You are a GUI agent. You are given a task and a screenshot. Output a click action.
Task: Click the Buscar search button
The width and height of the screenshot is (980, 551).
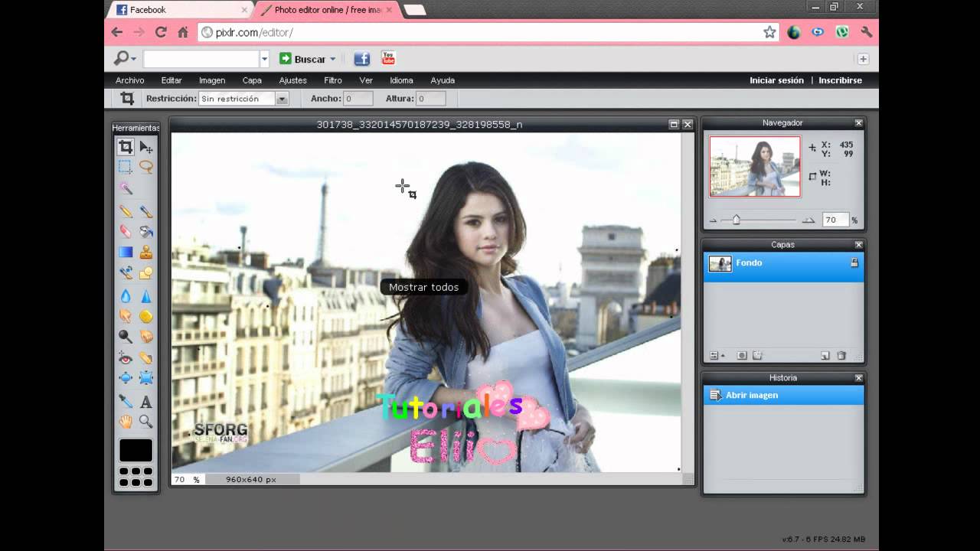[302, 59]
